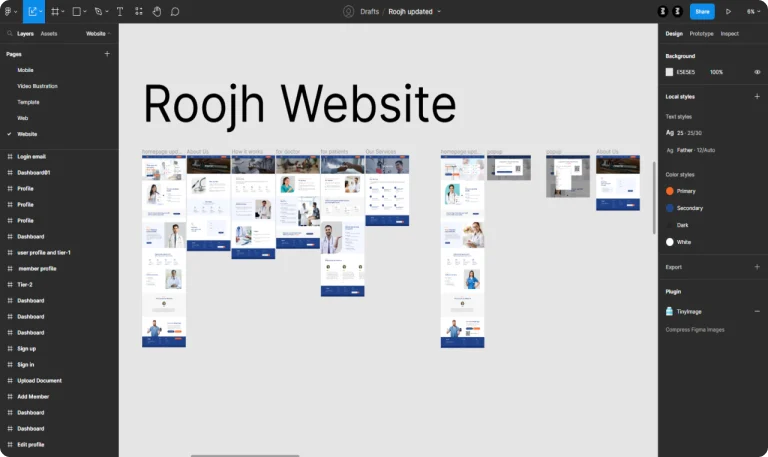Select the Text tool
Screen dimensions: 768x457
120,11
